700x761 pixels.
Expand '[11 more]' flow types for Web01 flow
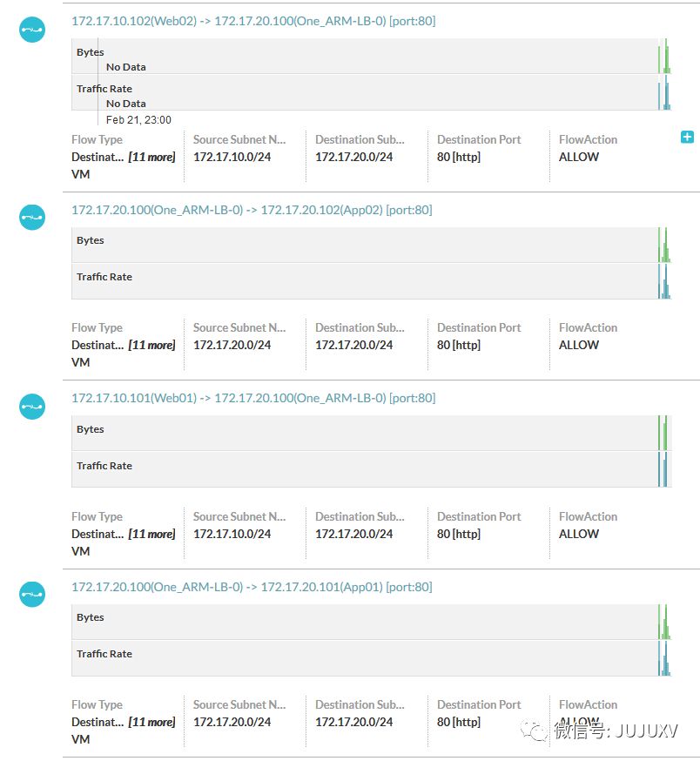tap(151, 534)
